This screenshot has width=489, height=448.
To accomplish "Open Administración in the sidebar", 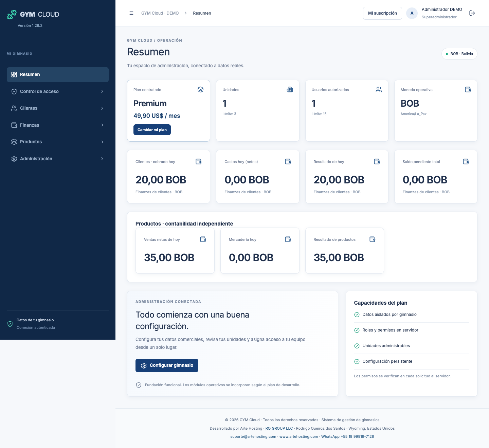I will point(58,159).
